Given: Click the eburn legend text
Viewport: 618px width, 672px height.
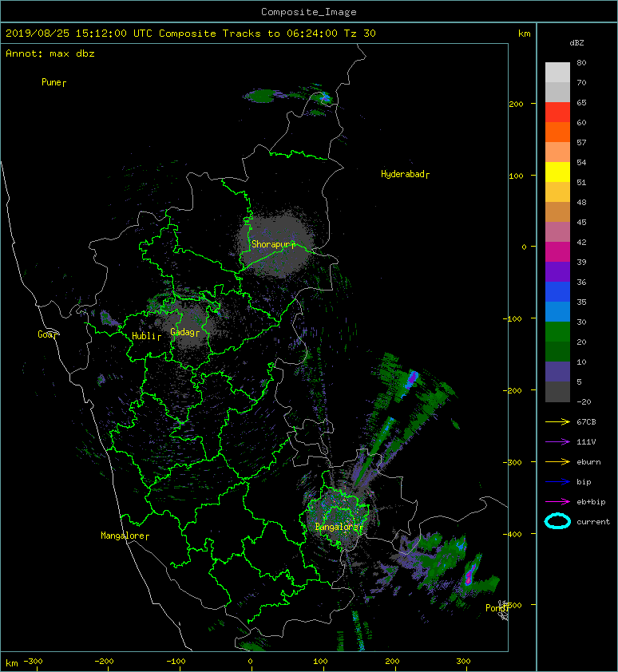Looking at the screenshot, I should click(588, 462).
